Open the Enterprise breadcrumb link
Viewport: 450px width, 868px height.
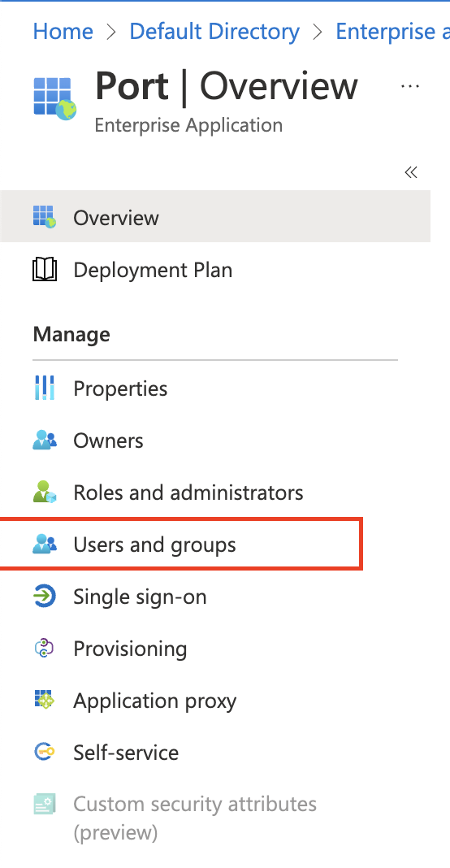point(392,32)
